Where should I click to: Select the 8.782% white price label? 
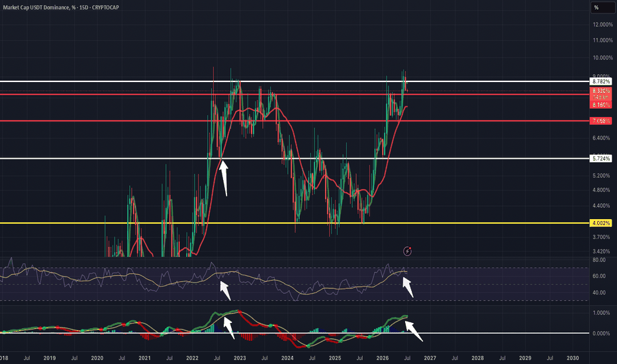[x=601, y=81]
